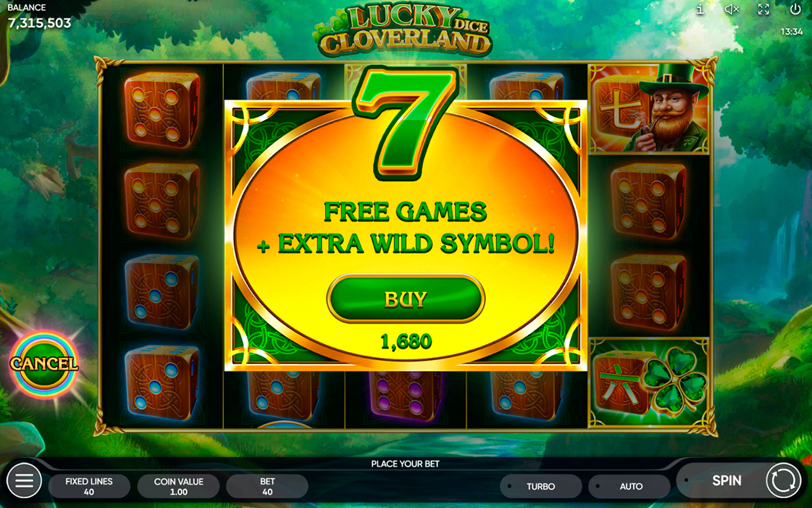Select the top-left five-dot orange dice
812x508 pixels.
point(161,109)
